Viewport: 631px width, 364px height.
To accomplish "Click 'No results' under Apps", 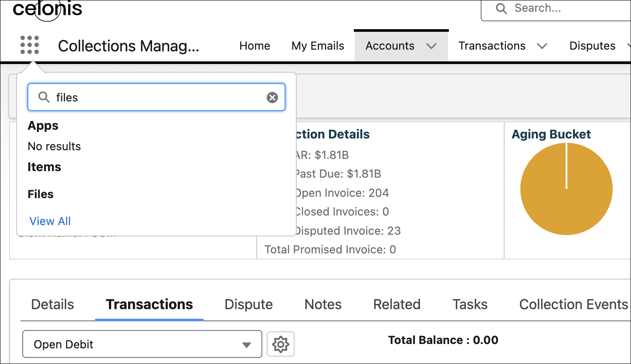I will (54, 146).
